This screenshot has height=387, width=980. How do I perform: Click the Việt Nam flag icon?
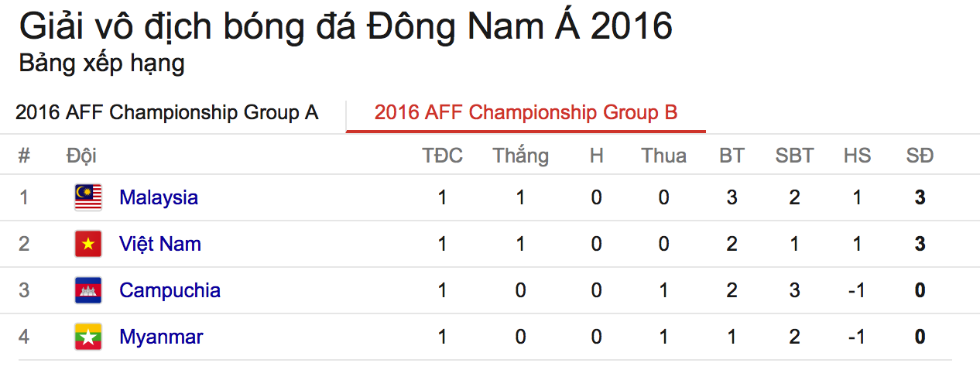(88, 244)
